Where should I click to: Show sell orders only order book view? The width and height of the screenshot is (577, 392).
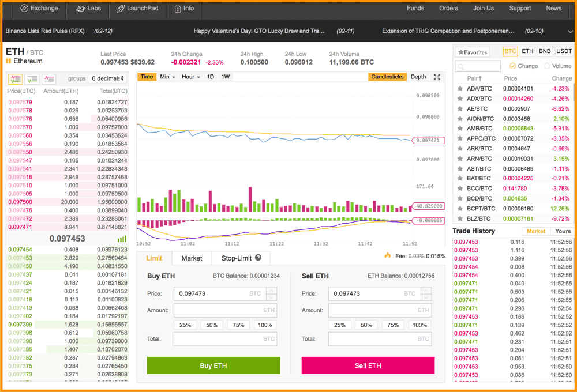click(x=49, y=79)
